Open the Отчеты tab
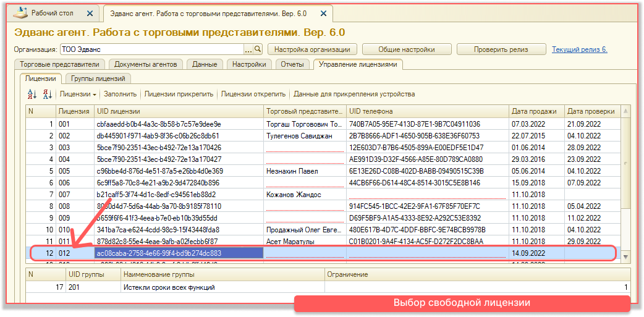 click(292, 64)
